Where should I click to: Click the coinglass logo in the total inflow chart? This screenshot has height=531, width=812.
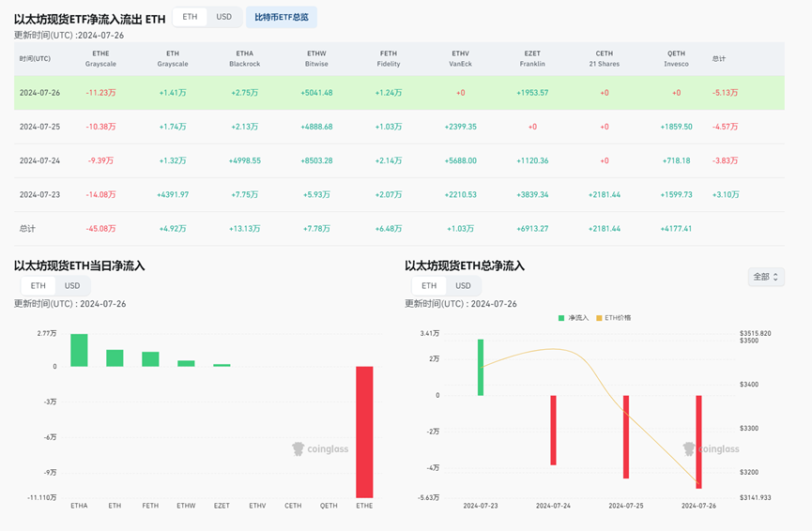coord(711,448)
